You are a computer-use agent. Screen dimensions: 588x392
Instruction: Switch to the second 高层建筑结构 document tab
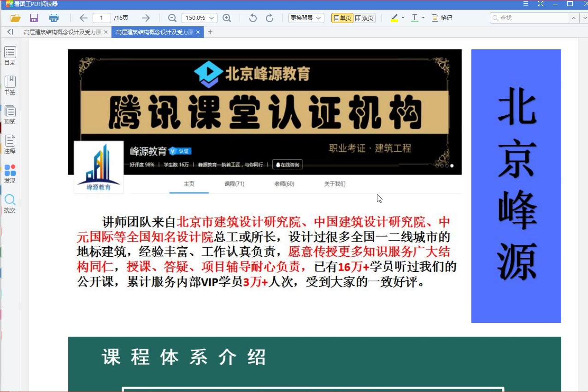(154, 32)
